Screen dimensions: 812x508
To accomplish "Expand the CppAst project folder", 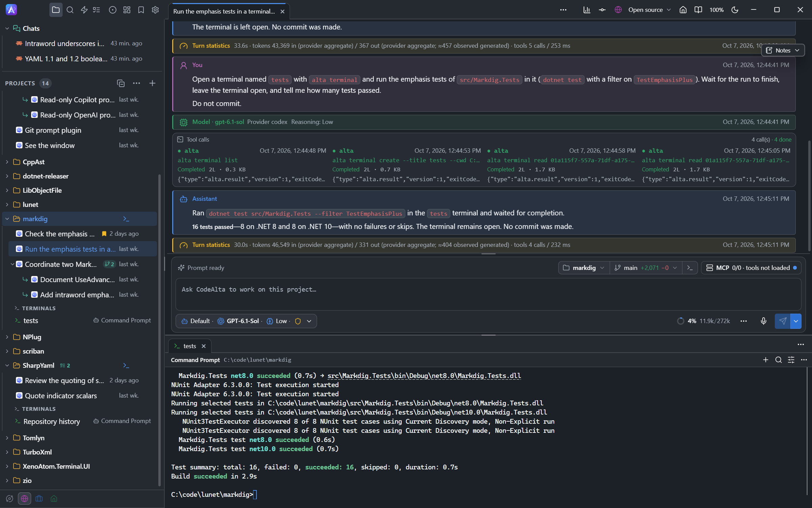I will tap(7, 162).
